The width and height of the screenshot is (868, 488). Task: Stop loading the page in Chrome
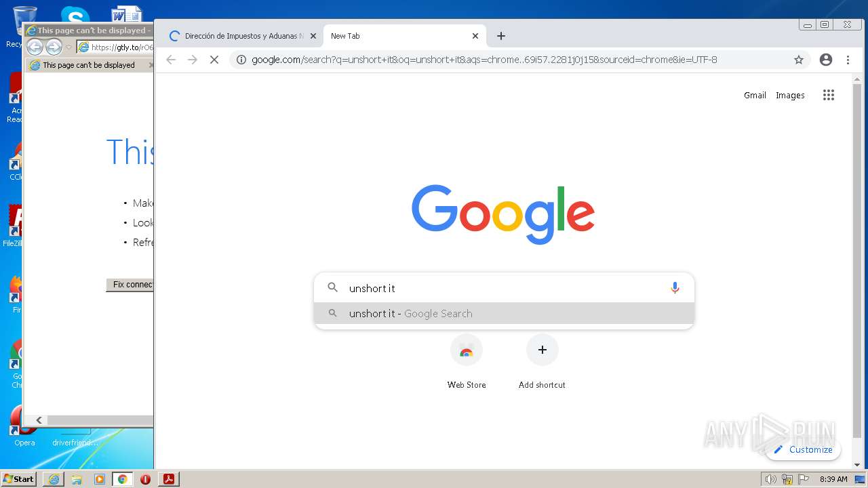tap(214, 60)
